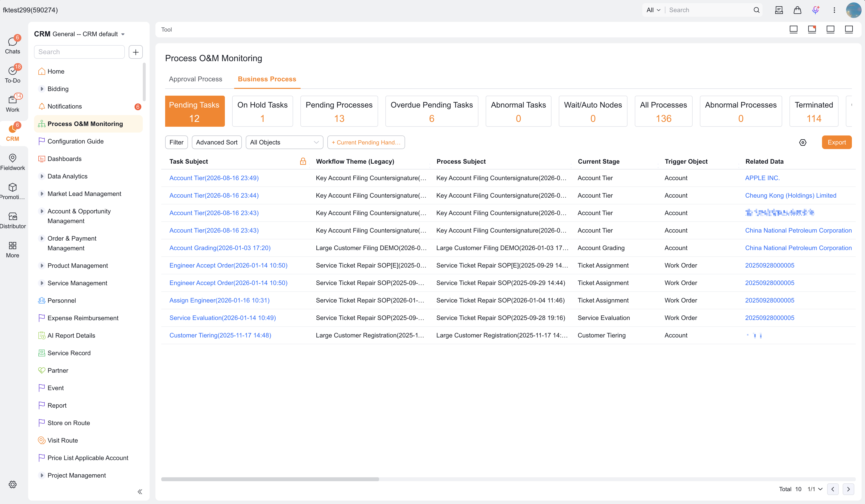Click the Advanced Sort button
Viewport: 865px width, 504px height.
tap(217, 142)
